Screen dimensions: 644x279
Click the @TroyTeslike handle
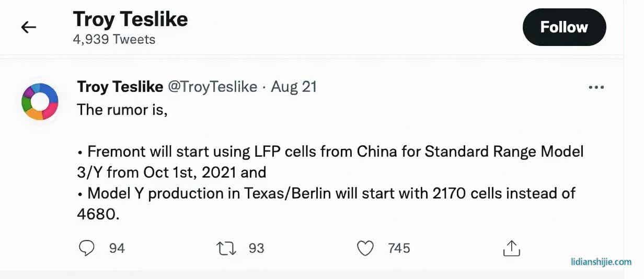pos(212,87)
